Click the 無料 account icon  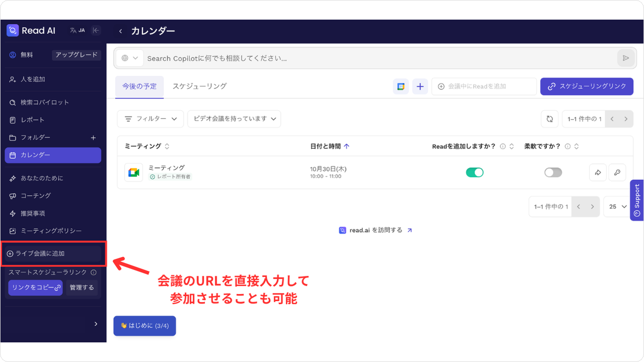pyautogui.click(x=13, y=55)
